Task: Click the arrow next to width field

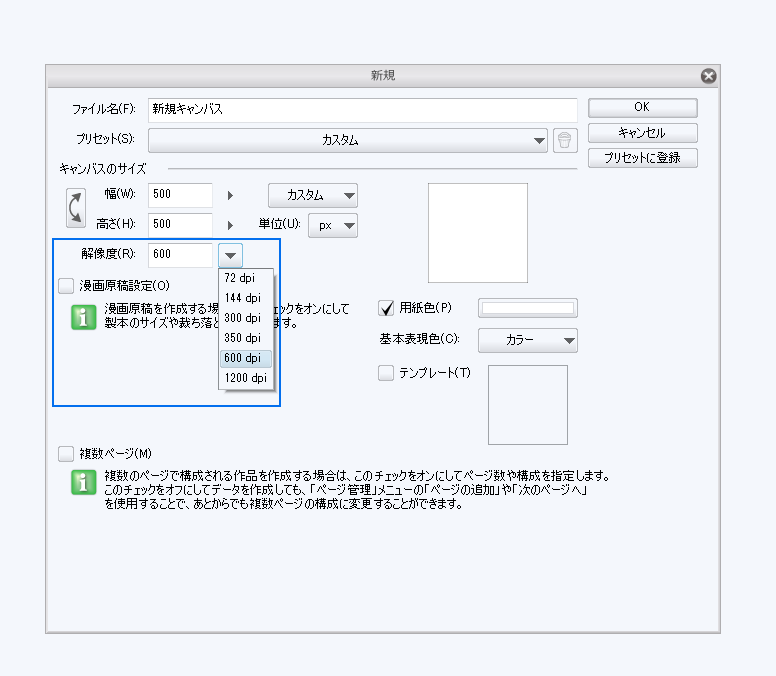Action: coord(231,197)
